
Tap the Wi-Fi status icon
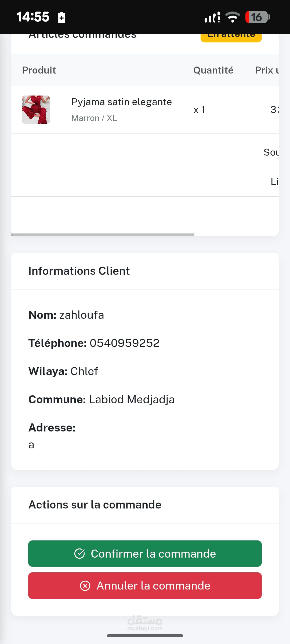233,17
